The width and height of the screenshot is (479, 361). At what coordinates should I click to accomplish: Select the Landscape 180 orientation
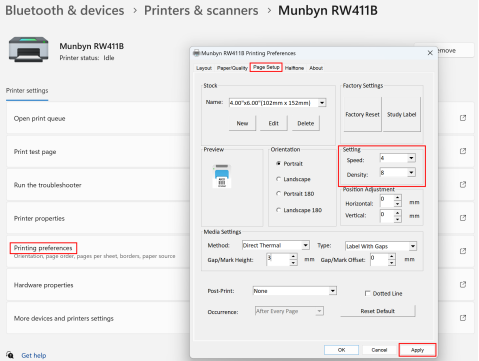click(278, 210)
